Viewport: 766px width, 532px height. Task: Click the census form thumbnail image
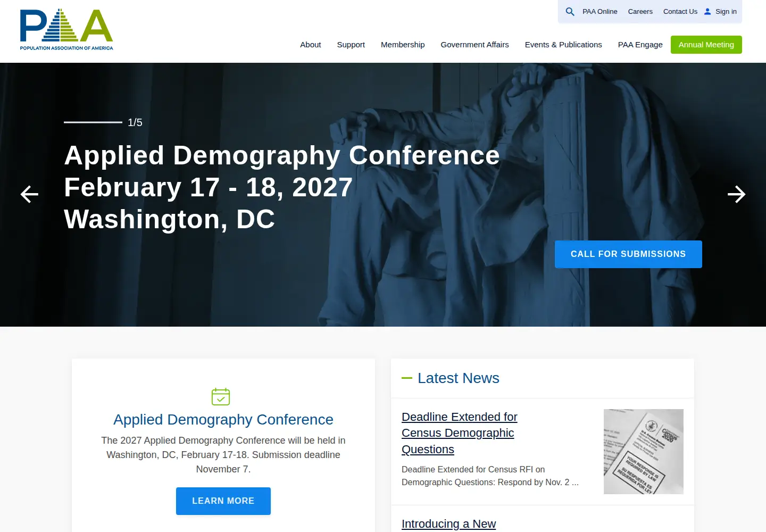pyautogui.click(x=644, y=452)
